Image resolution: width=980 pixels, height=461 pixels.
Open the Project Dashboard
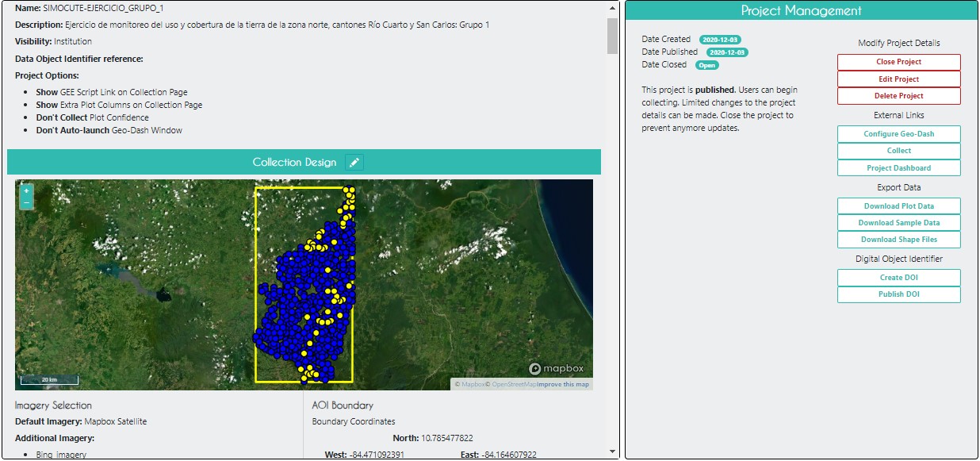(x=898, y=168)
